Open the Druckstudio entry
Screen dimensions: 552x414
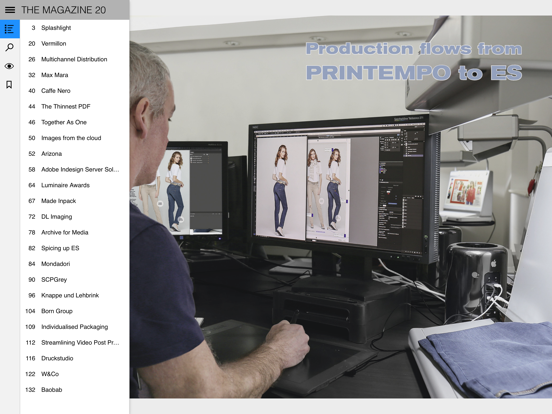pyautogui.click(x=75, y=358)
